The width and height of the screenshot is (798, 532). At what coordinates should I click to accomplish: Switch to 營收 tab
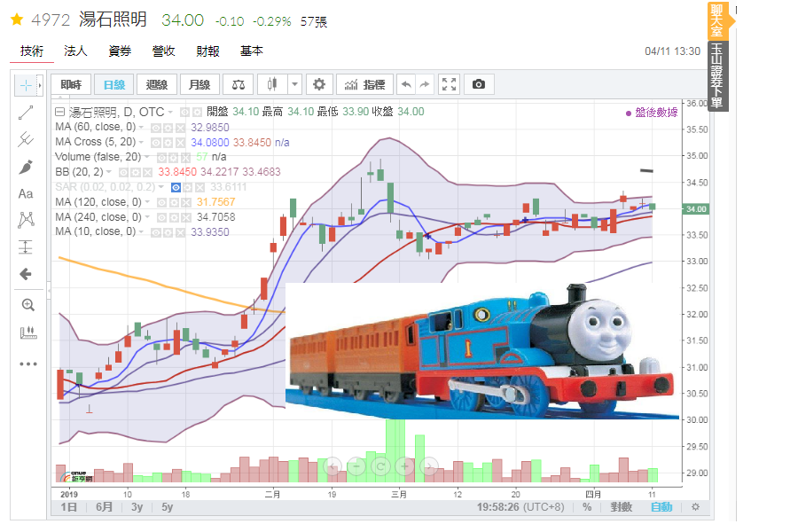[163, 51]
